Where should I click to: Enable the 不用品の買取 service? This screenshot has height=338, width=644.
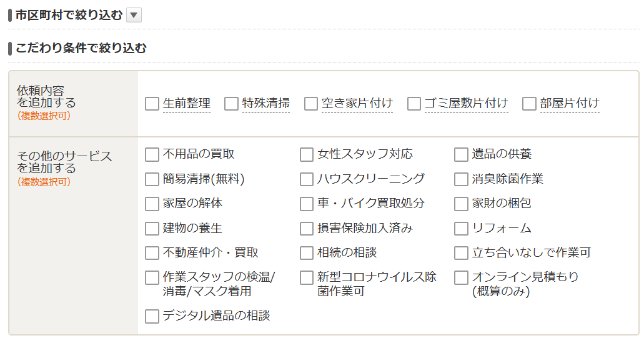(152, 154)
